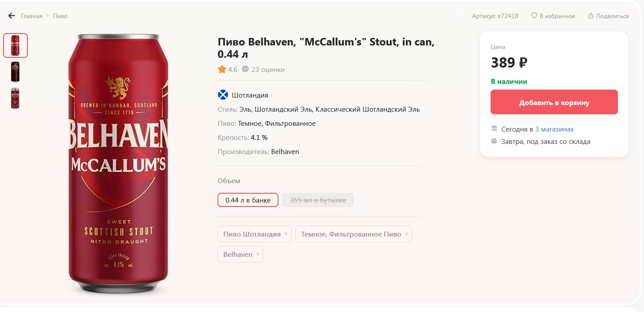644x312 pixels.
Task: Open the Темное, Фильтрованное Пиво tag
Action: coord(353,234)
